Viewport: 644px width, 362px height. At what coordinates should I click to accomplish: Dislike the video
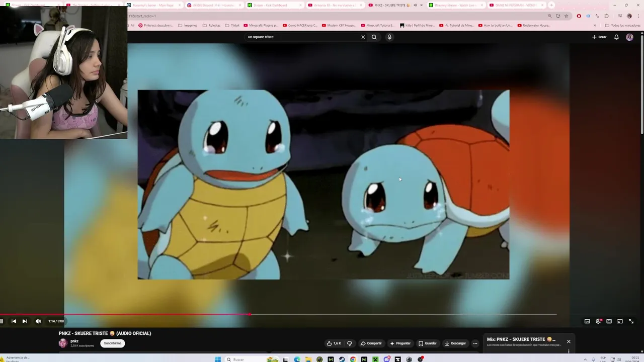350,343
